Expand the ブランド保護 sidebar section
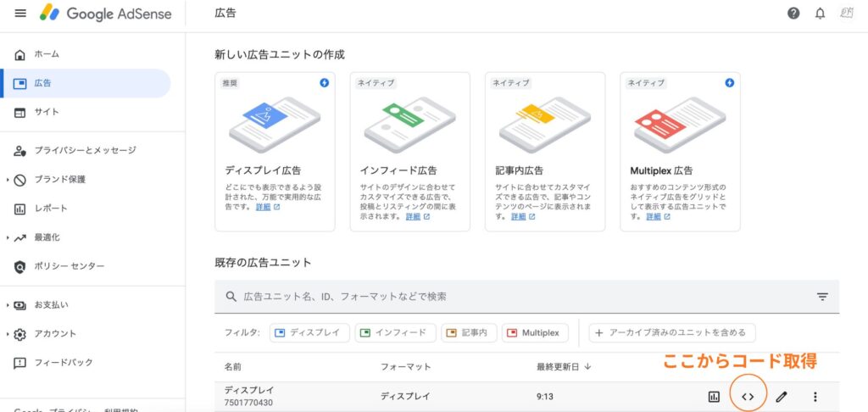Image resolution: width=868 pixels, height=412 pixels. click(x=59, y=179)
